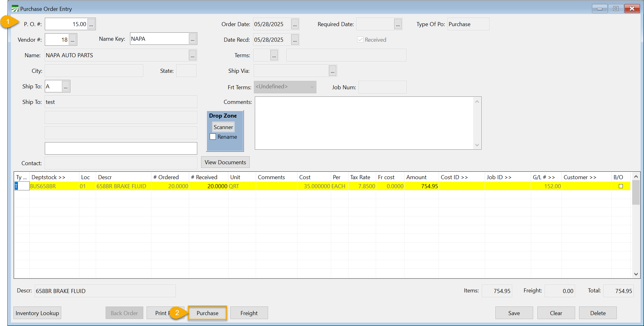This screenshot has width=644, height=326.
Task: Click the Amount column header
Action: tap(416, 177)
